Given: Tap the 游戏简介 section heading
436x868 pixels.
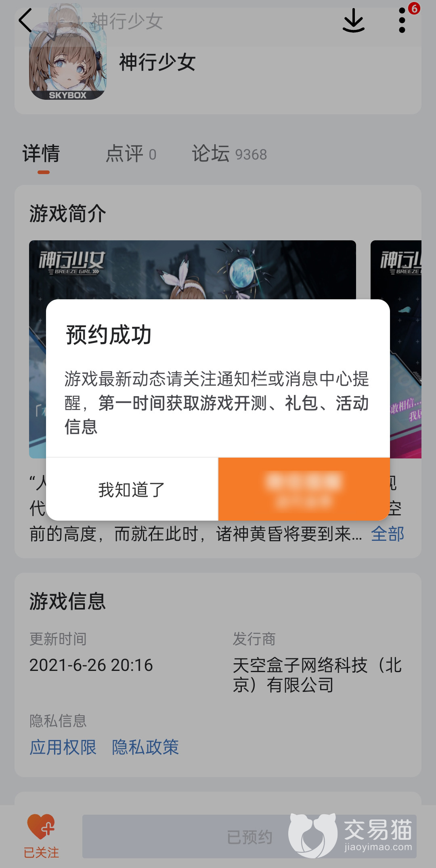Looking at the screenshot, I should (x=68, y=213).
